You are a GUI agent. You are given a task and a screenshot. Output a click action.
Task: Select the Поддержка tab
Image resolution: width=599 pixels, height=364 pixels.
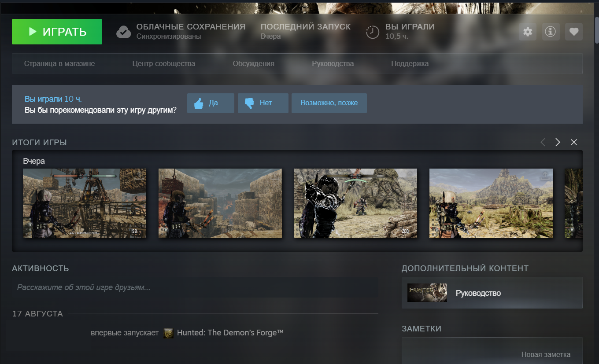click(410, 64)
